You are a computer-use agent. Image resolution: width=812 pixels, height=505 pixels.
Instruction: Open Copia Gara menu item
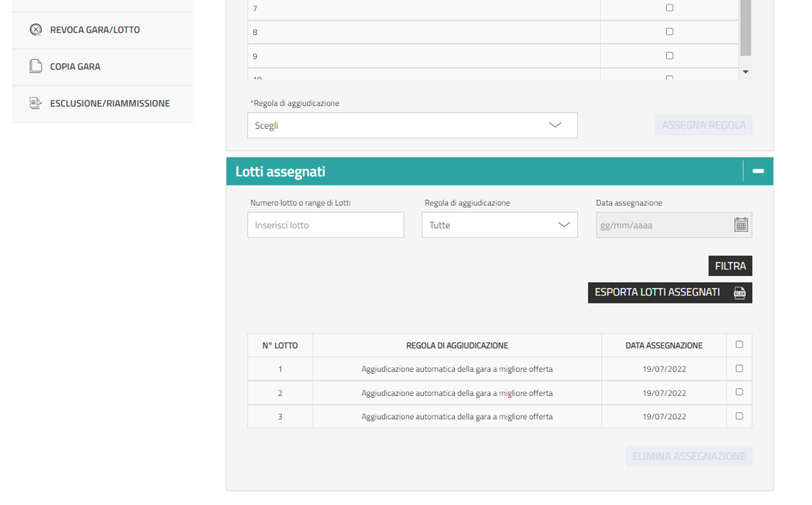pos(75,67)
